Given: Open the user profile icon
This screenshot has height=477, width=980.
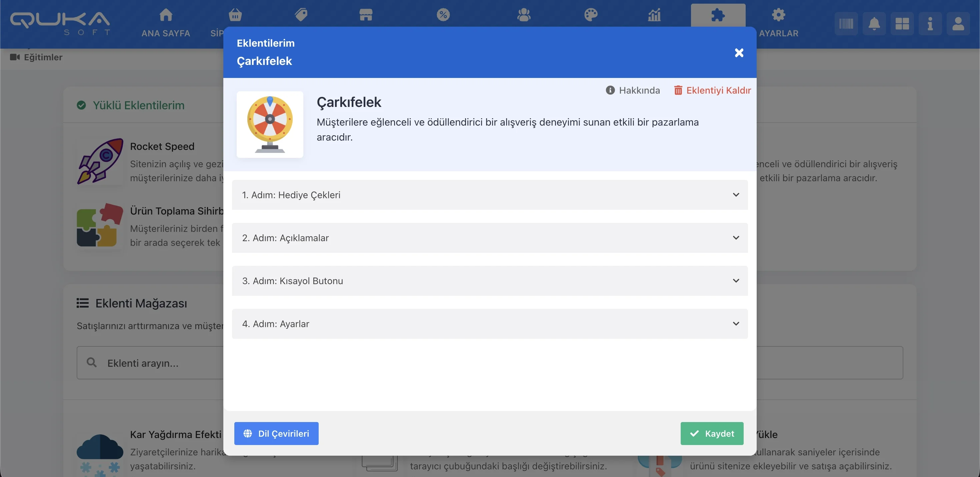Looking at the screenshot, I should point(958,24).
